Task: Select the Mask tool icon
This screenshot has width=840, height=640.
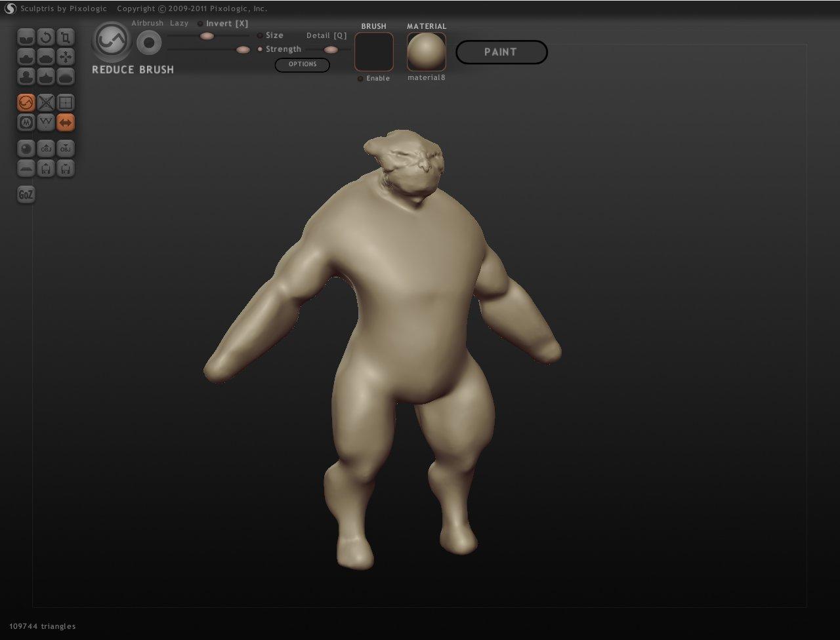Action: click(26, 122)
